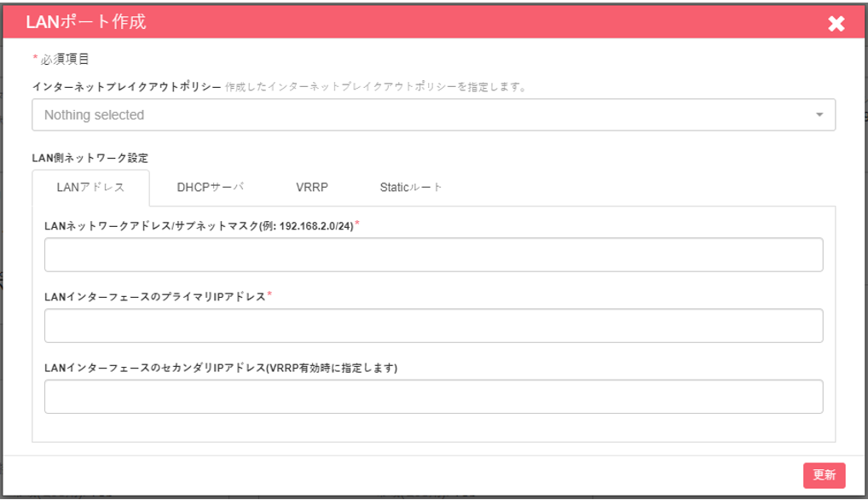Click the インターネットブレイクアウトポリシー label
This screenshot has width=868, height=500.
(x=127, y=87)
